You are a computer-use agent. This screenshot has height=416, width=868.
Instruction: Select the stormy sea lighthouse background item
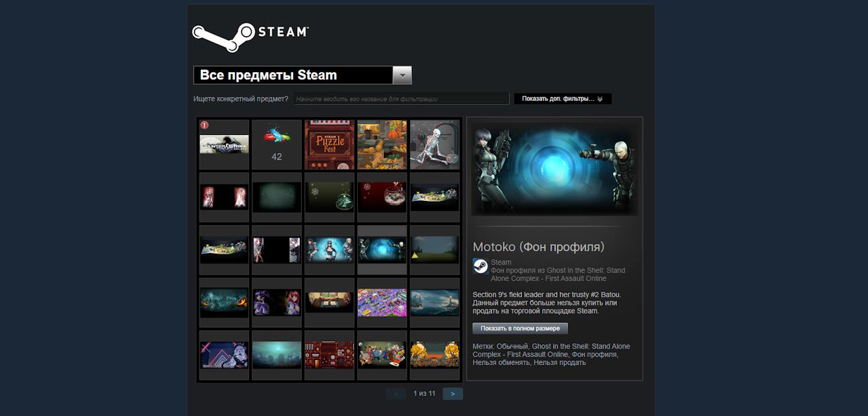[435, 302]
